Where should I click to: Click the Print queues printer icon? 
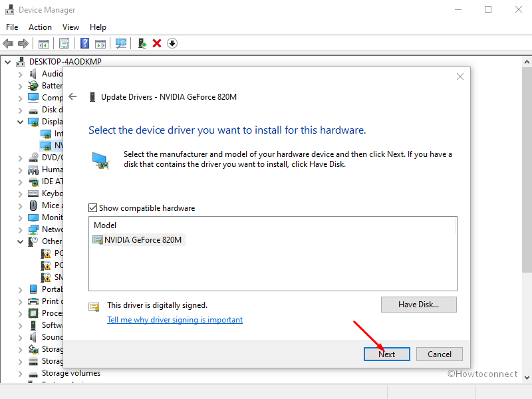click(x=33, y=301)
